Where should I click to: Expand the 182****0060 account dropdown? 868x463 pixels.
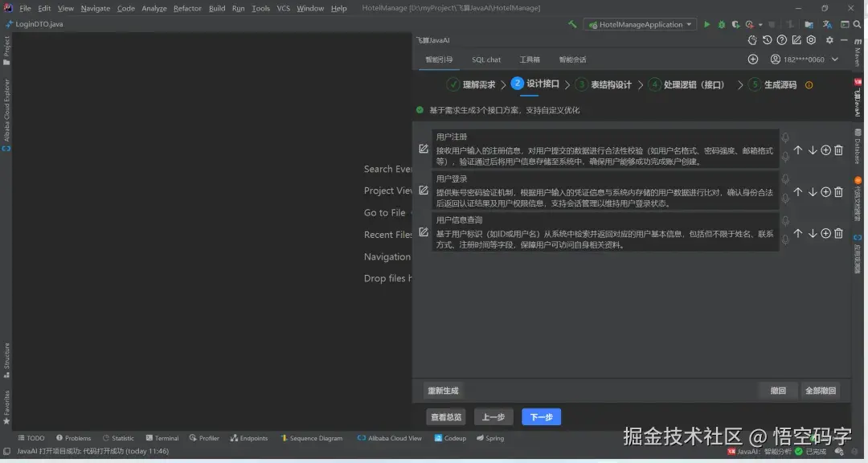point(833,59)
